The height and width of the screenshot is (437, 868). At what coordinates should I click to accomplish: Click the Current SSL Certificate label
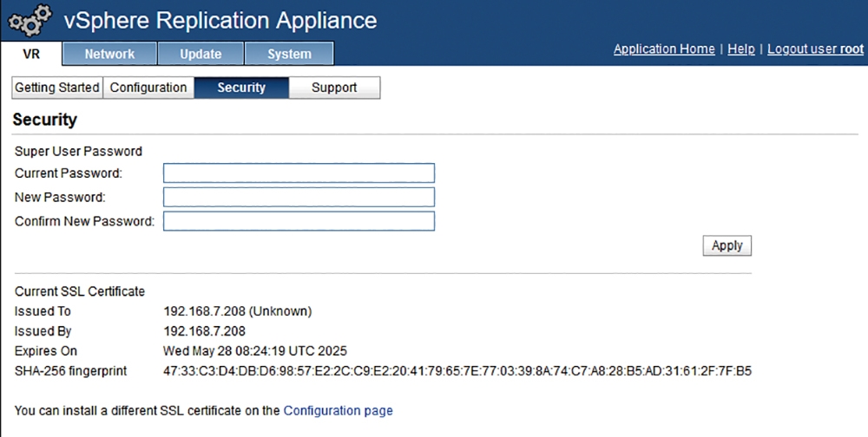80,291
